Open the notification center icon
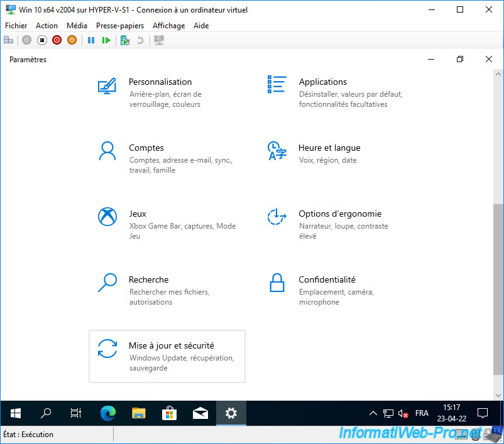Screen dimensions: 504x444 click(x=483, y=413)
